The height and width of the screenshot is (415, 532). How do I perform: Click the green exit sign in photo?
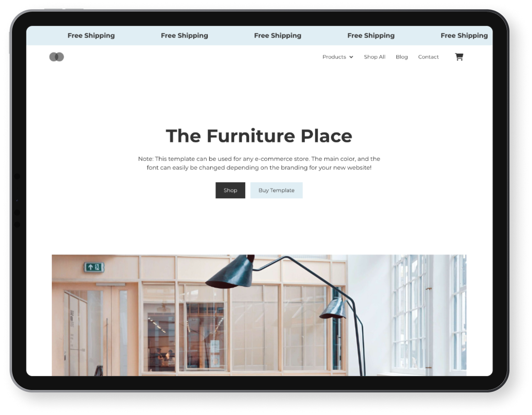[x=94, y=267]
